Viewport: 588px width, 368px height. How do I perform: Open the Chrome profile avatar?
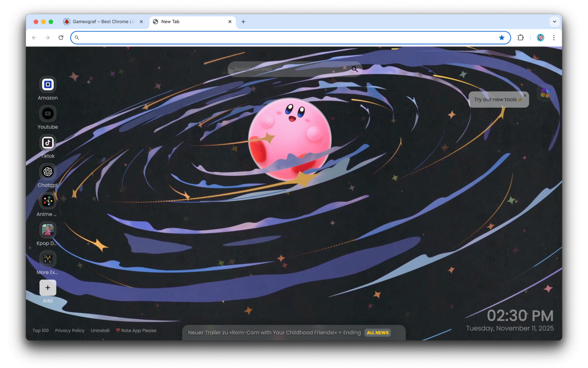[541, 38]
